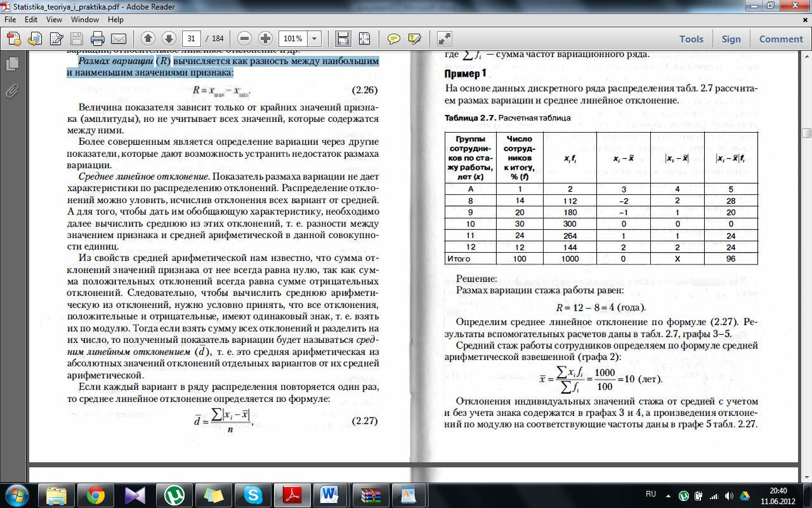Click the table cell with value 96
This screenshot has width=812, height=508.
point(730,259)
